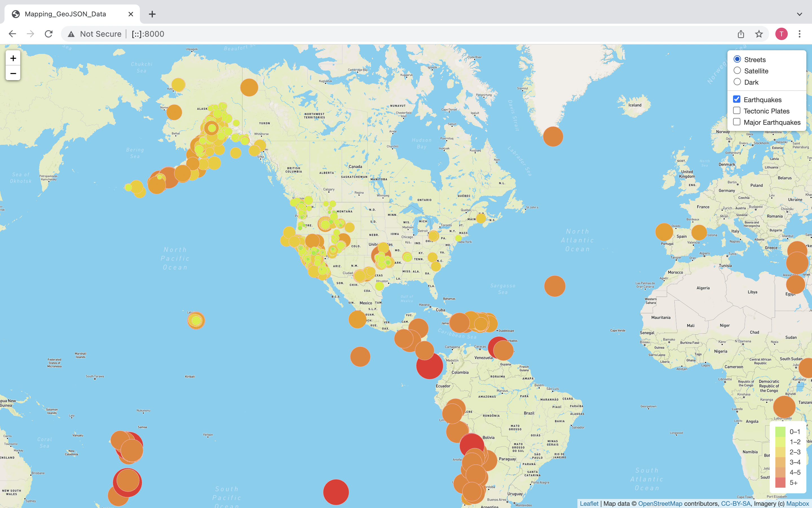Close the Mapping_GeoJSON_Data tab
The width and height of the screenshot is (812, 508).
click(131, 14)
